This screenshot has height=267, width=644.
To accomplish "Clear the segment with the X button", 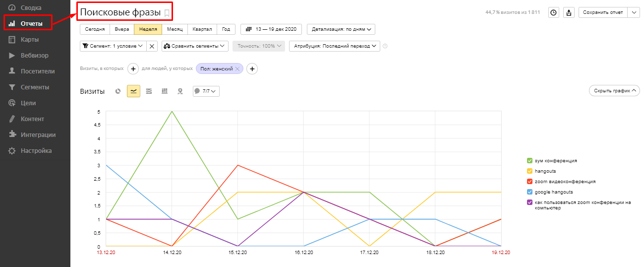I will click(x=152, y=46).
